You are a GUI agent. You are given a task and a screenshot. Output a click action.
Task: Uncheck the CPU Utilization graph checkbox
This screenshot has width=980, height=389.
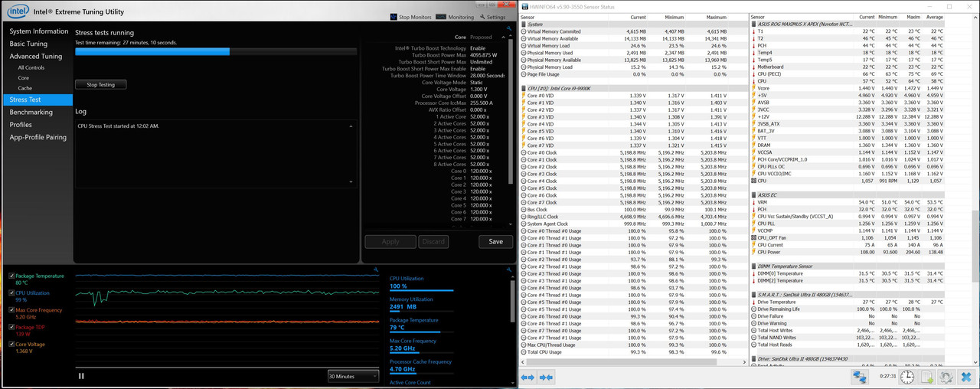[11, 293]
